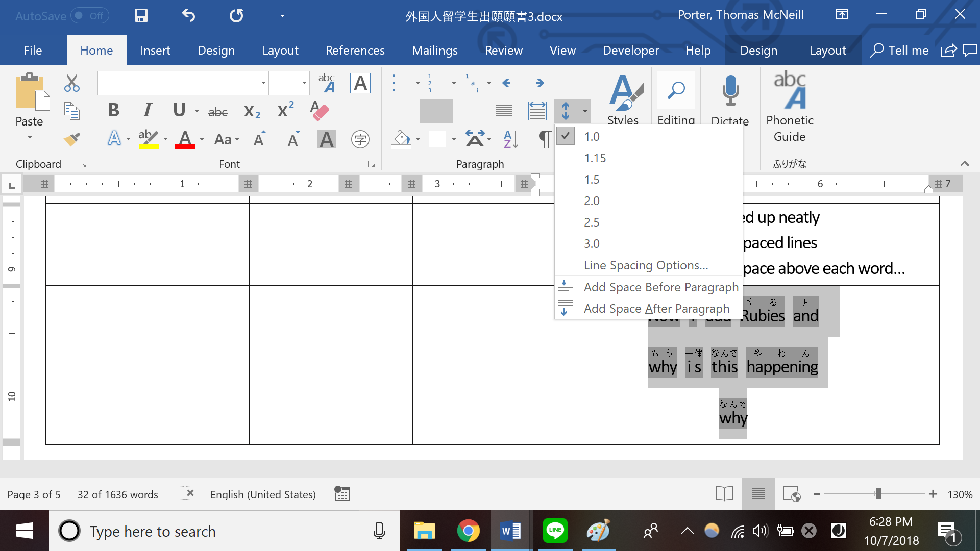Open the font size dropdown

304,83
